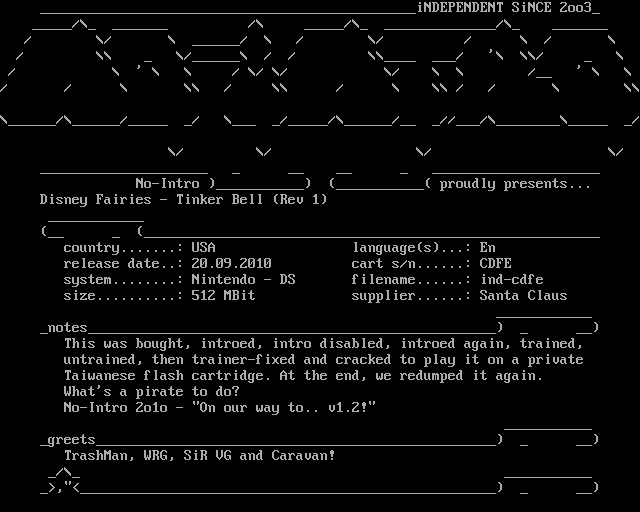The image size is (640, 512).
Task: Click the 'size.........:' field label
Action: click(123, 296)
